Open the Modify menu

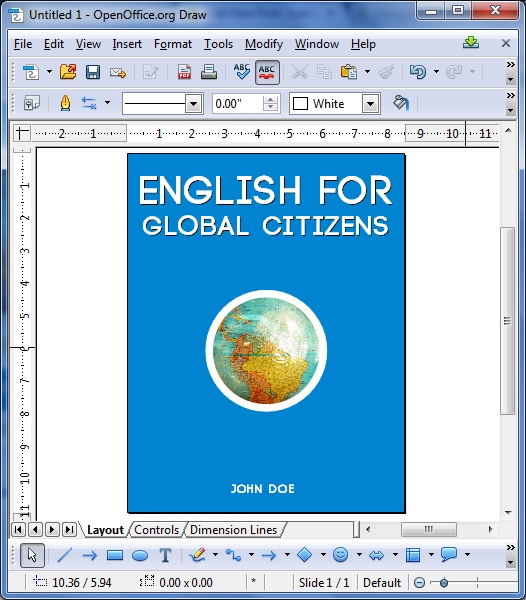click(x=264, y=44)
